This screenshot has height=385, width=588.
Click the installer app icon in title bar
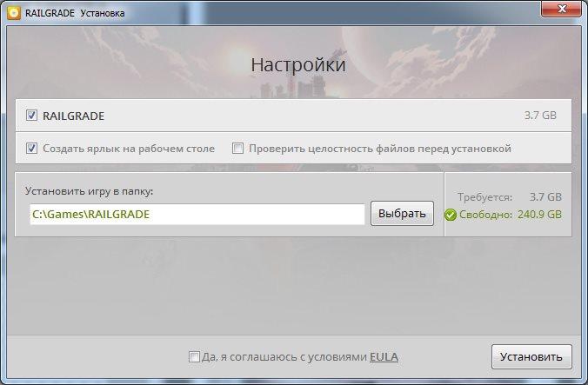[14, 13]
